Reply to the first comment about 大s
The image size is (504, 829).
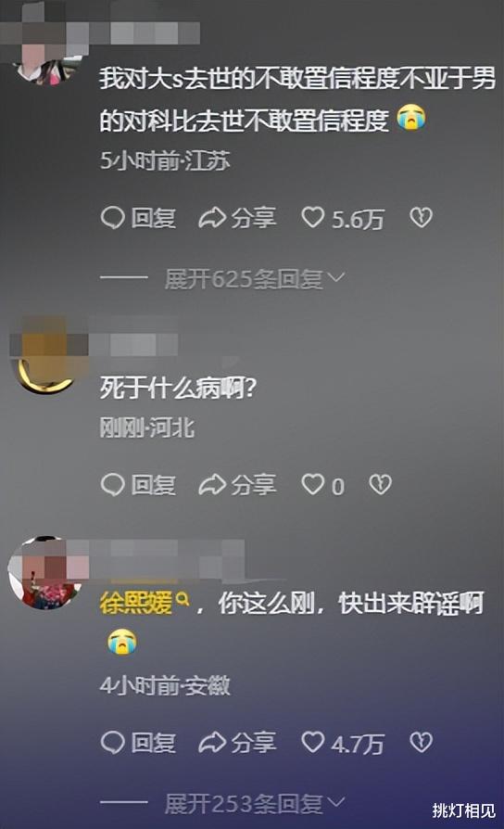[138, 218]
